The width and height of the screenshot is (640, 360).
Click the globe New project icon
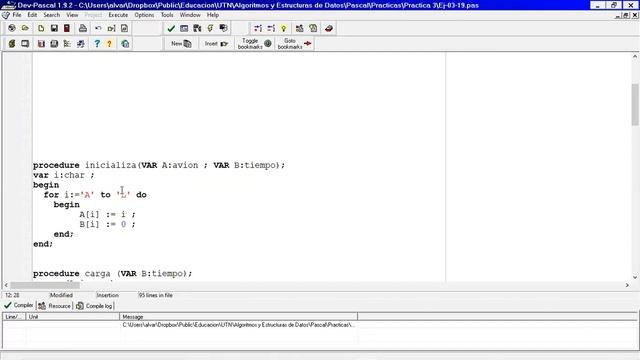click(12, 29)
